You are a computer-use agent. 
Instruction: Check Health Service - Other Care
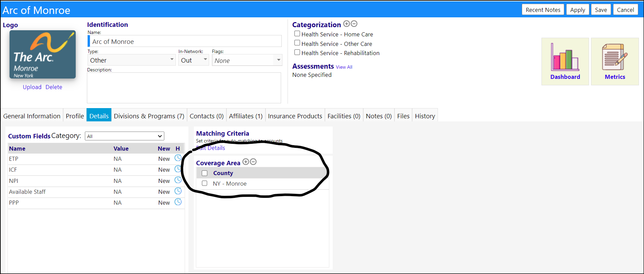click(297, 43)
